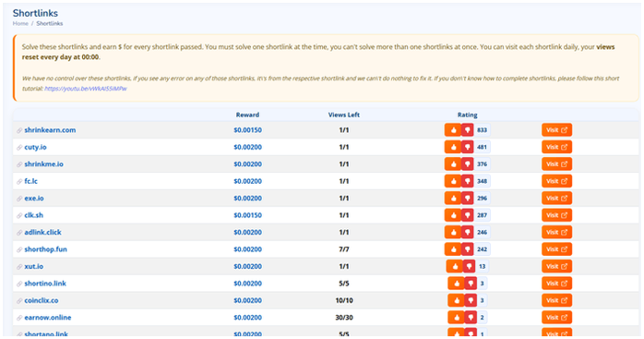Click the 10/10 views left value
Image resolution: width=644 pixels, height=339 pixels.
pos(344,301)
